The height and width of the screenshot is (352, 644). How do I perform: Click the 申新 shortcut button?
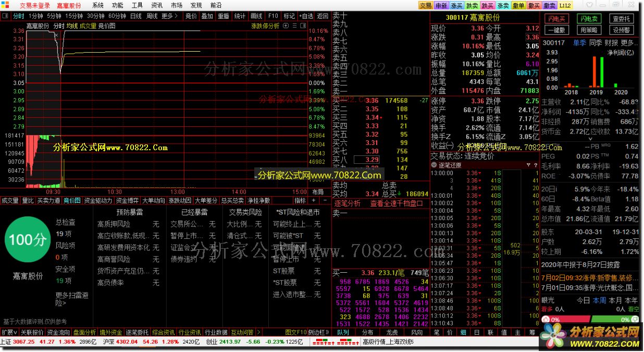pyautogui.click(x=441, y=5)
